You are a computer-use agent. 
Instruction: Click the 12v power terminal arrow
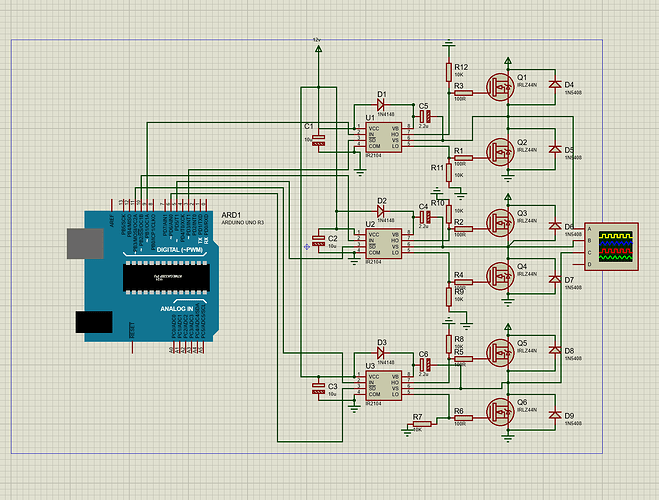(x=318, y=47)
